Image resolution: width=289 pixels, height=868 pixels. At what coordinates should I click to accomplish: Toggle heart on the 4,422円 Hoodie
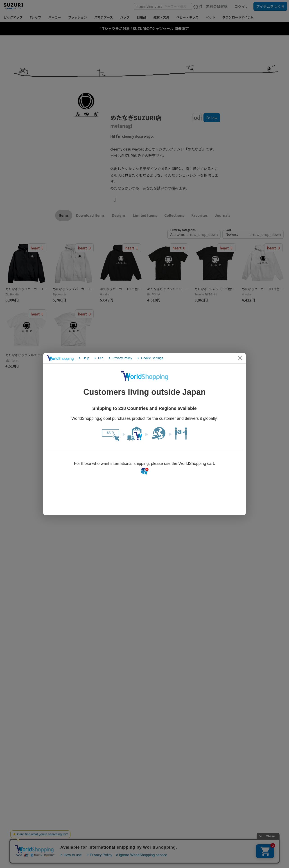click(x=273, y=248)
